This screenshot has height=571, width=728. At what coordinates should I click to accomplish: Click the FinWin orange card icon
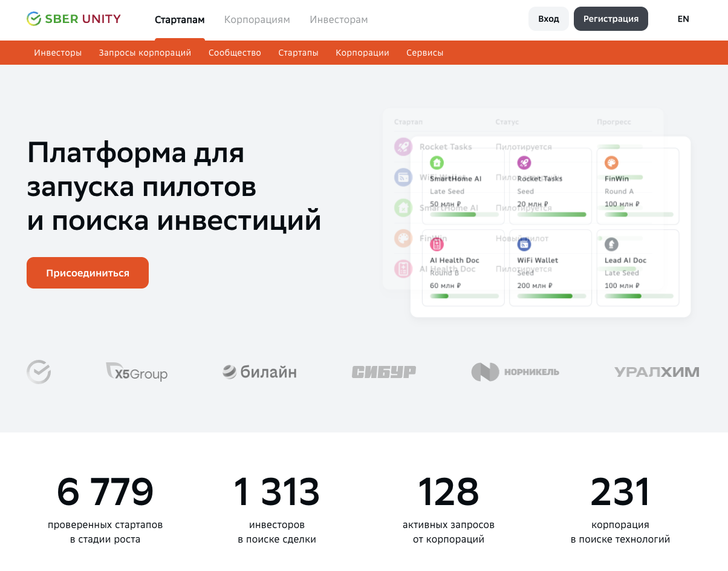(x=611, y=163)
